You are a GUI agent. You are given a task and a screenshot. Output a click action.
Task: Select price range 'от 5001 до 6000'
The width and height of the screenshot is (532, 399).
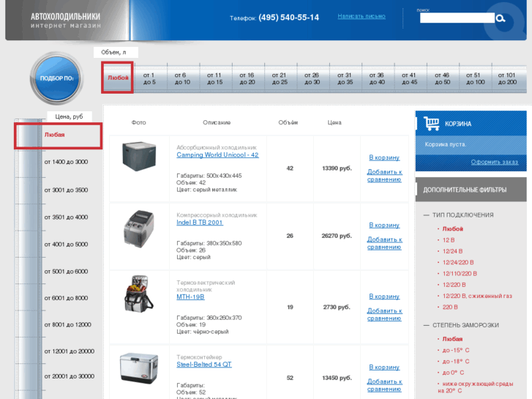tap(66, 272)
